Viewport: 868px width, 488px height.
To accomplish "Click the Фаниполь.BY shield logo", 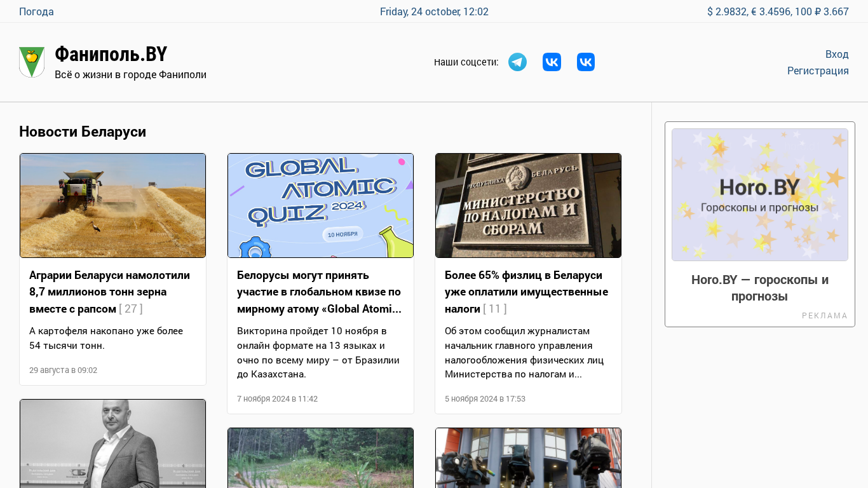I will (32, 62).
